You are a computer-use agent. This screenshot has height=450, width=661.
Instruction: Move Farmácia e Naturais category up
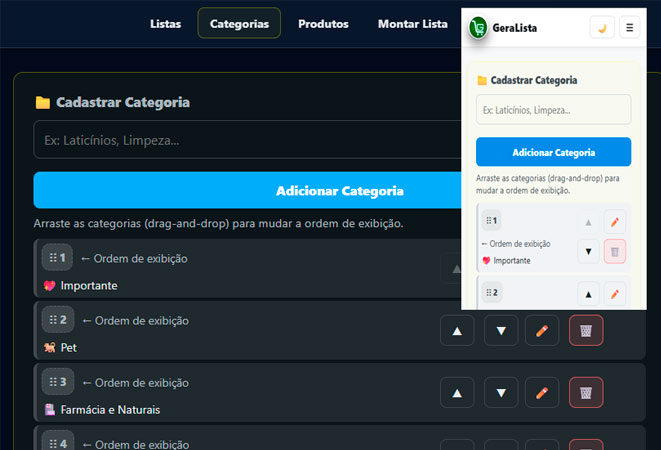(457, 393)
